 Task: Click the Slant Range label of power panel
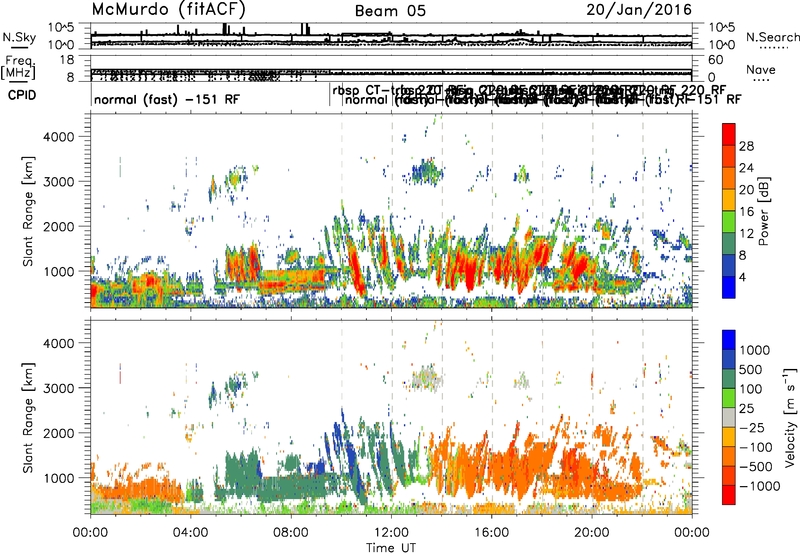pyautogui.click(x=28, y=211)
